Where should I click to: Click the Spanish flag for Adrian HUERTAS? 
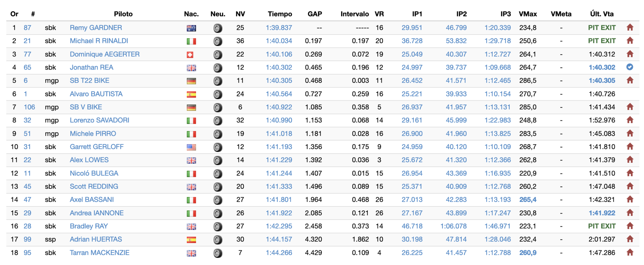tap(191, 240)
